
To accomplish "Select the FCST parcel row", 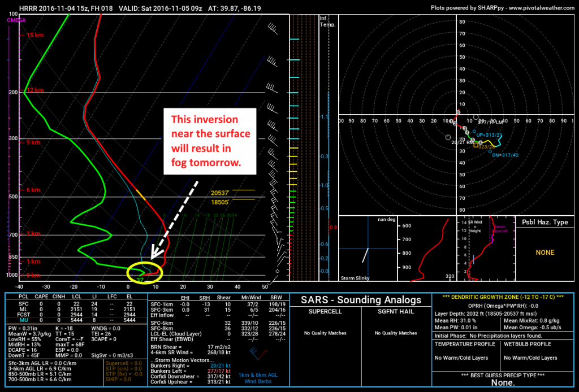I will point(77,315).
